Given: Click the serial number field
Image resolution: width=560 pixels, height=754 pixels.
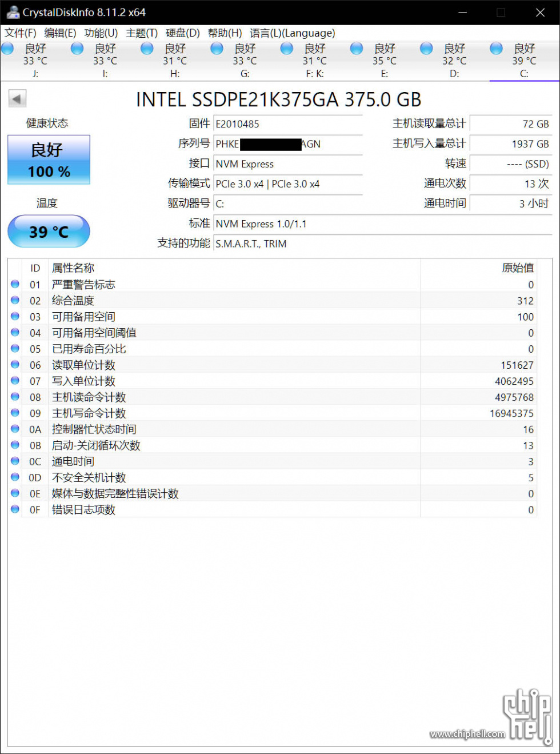Looking at the screenshot, I should 288,144.
